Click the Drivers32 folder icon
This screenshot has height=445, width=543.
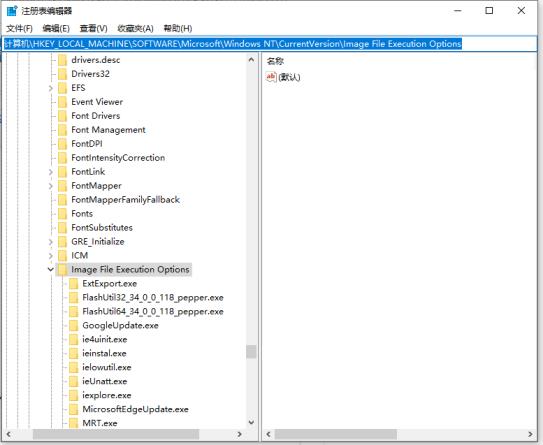[63, 74]
